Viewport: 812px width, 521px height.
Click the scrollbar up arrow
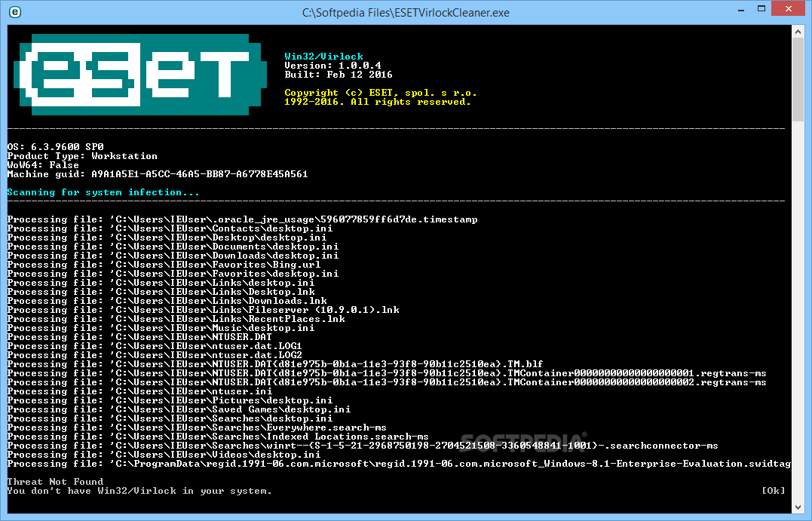coord(798,32)
